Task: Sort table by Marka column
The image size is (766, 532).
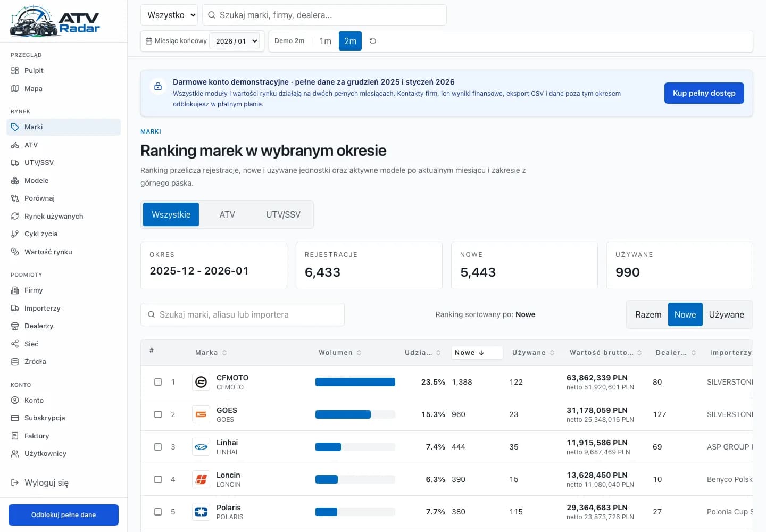Action: (x=211, y=353)
